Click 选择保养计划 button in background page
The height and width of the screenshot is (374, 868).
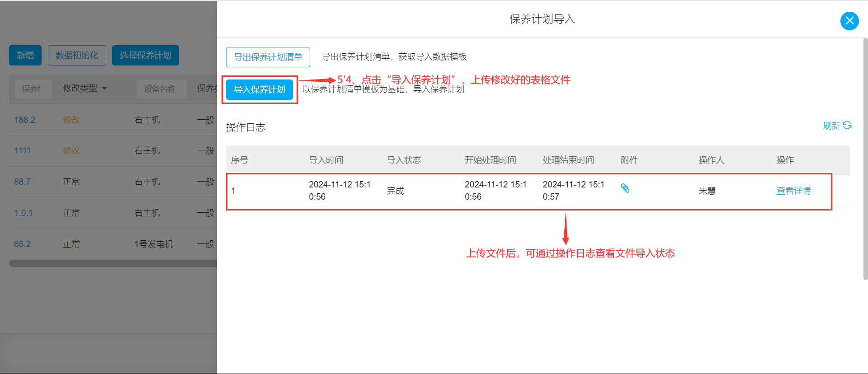146,55
